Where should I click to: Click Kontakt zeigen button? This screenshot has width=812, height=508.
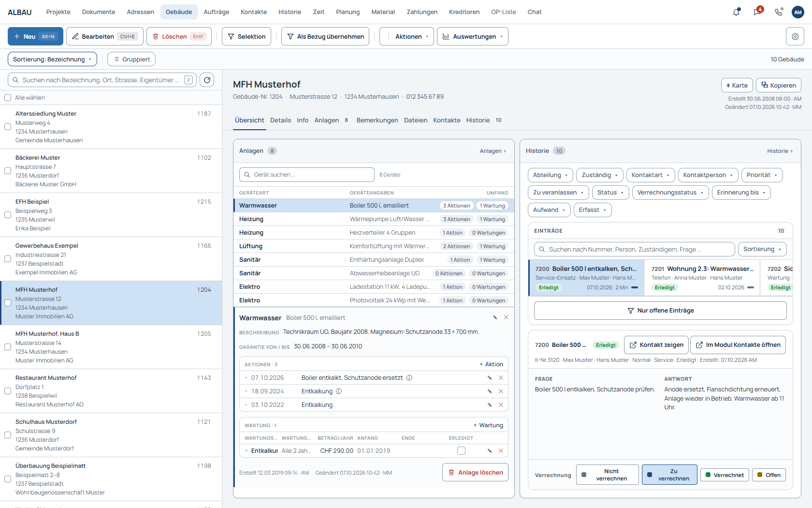(656, 345)
